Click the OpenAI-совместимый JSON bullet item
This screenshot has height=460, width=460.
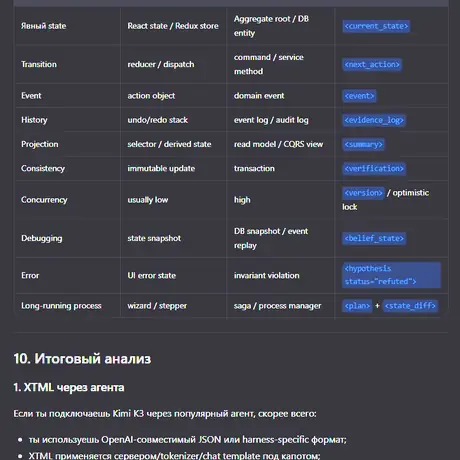coord(187,440)
